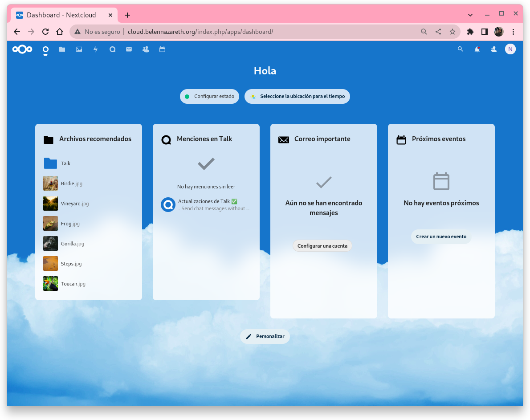Click the Personalizar button
Viewport: 530px width, 420px height.
pyautogui.click(x=265, y=336)
